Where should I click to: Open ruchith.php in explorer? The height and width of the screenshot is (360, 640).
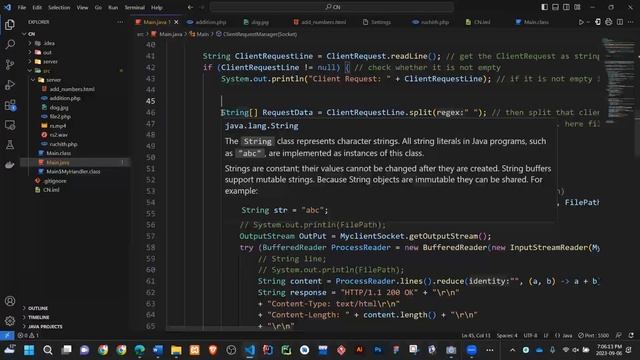(x=63, y=144)
